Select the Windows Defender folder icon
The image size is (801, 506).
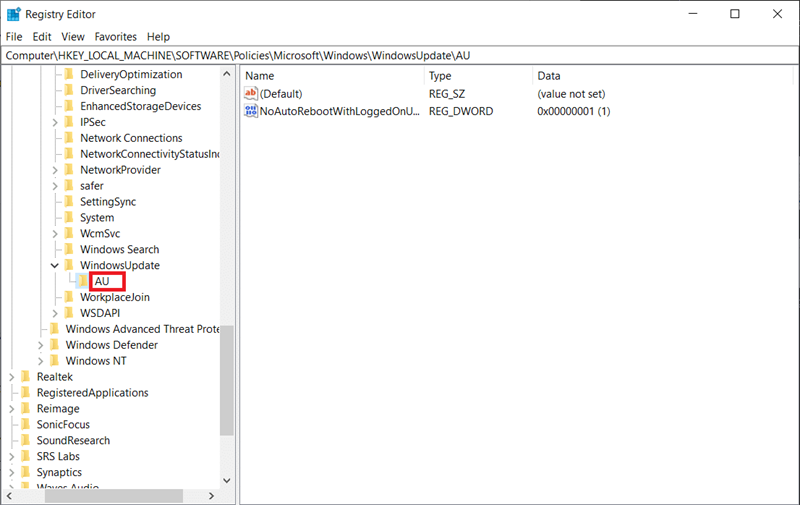[55, 345]
